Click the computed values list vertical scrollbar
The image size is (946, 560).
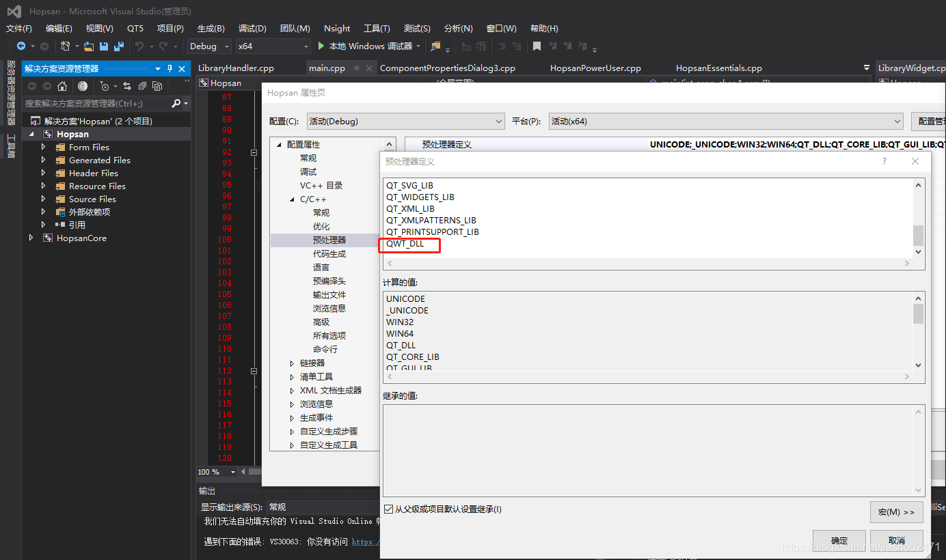918,331
